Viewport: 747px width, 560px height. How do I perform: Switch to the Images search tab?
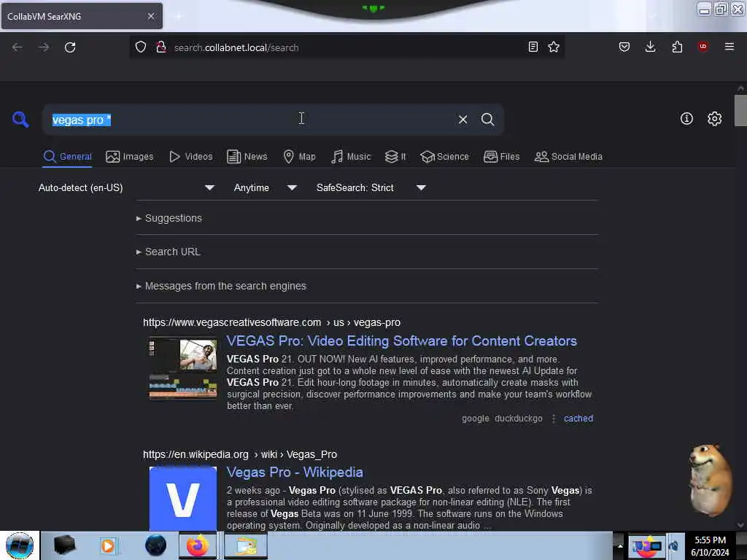coord(130,157)
